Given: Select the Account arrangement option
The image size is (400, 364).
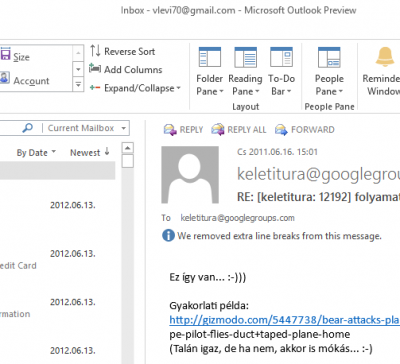Looking at the screenshot, I should click(x=25, y=79).
